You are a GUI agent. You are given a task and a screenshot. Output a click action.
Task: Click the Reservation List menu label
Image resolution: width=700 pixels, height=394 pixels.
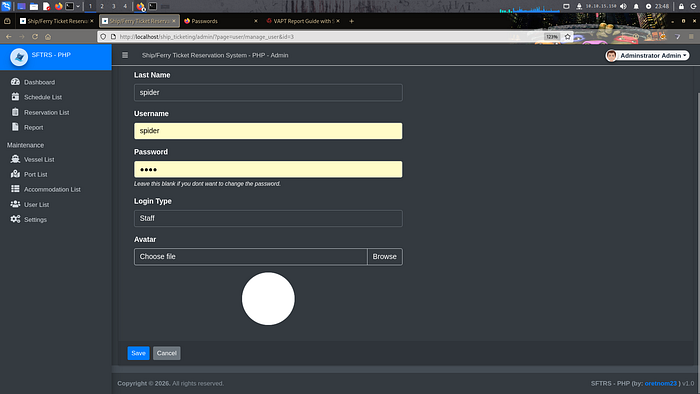pyautogui.click(x=46, y=112)
